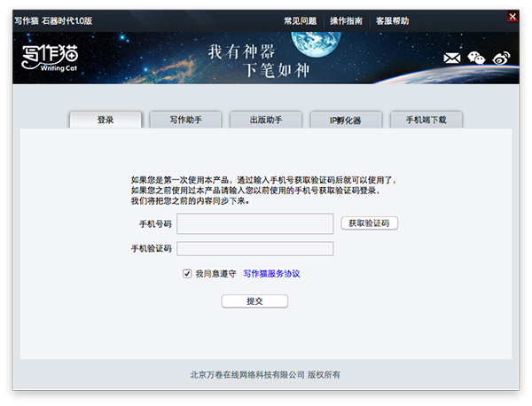
Task: Open the 手机端下载 tab
Action: click(x=425, y=120)
